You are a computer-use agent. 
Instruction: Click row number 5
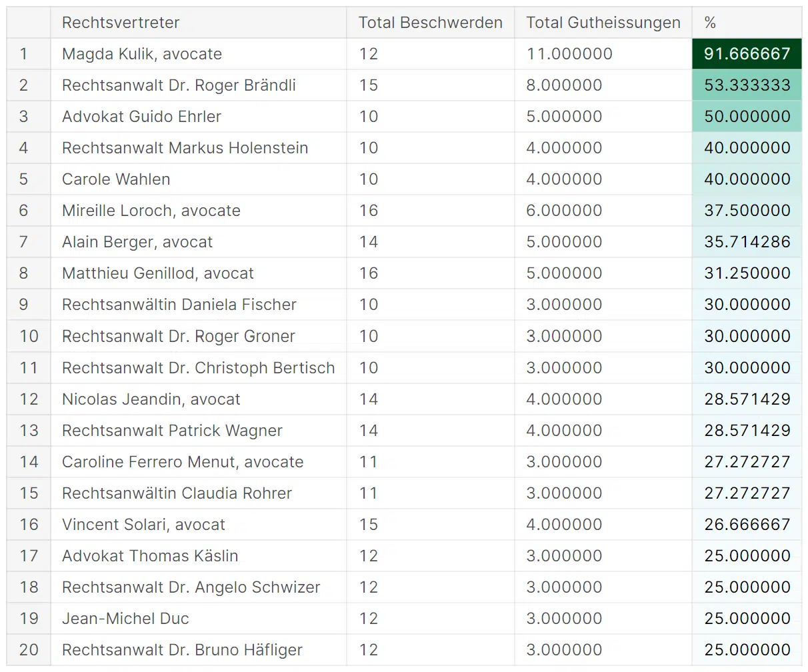click(x=24, y=179)
